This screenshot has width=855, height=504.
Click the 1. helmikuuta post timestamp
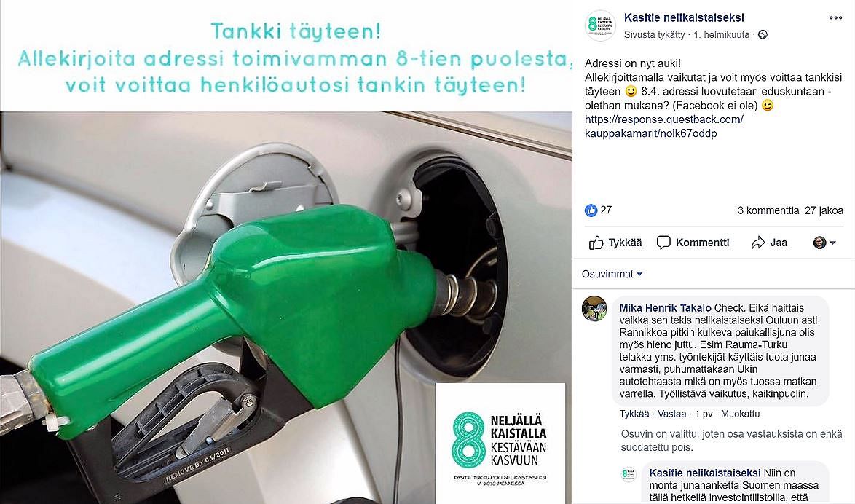click(x=721, y=35)
